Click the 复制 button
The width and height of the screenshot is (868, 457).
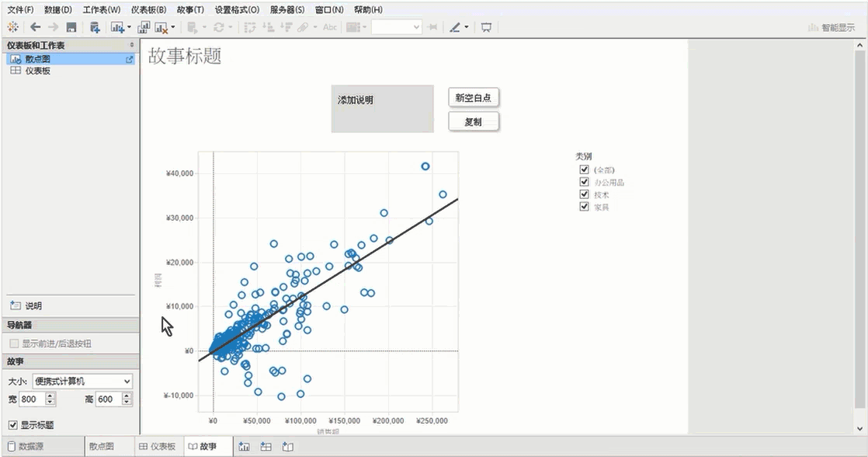point(474,122)
